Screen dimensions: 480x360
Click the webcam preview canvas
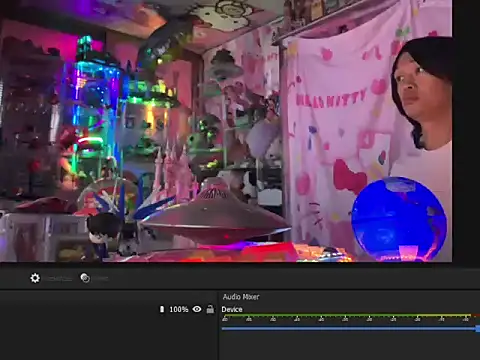pos(226,131)
